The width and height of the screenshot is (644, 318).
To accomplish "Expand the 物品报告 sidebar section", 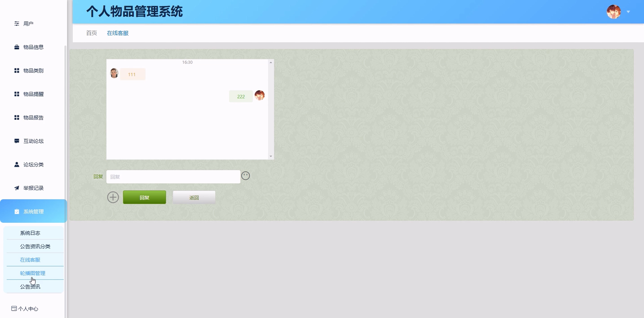I will point(33,117).
